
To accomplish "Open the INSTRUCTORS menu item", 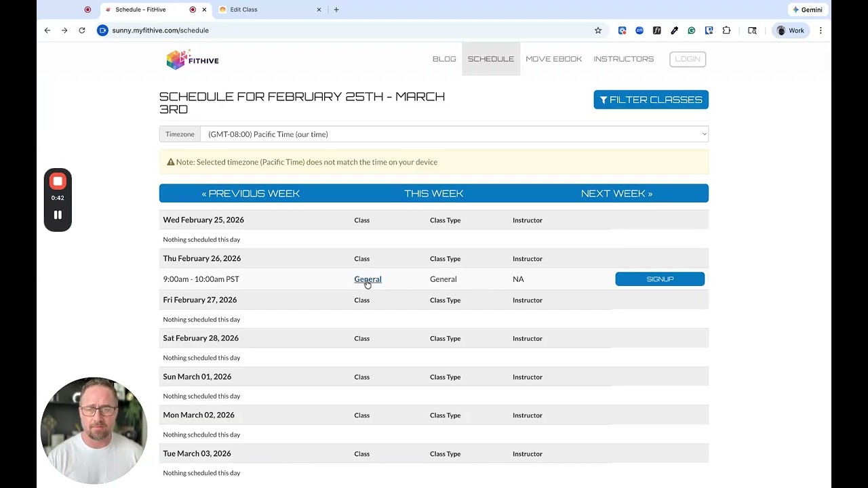I will pyautogui.click(x=623, y=59).
